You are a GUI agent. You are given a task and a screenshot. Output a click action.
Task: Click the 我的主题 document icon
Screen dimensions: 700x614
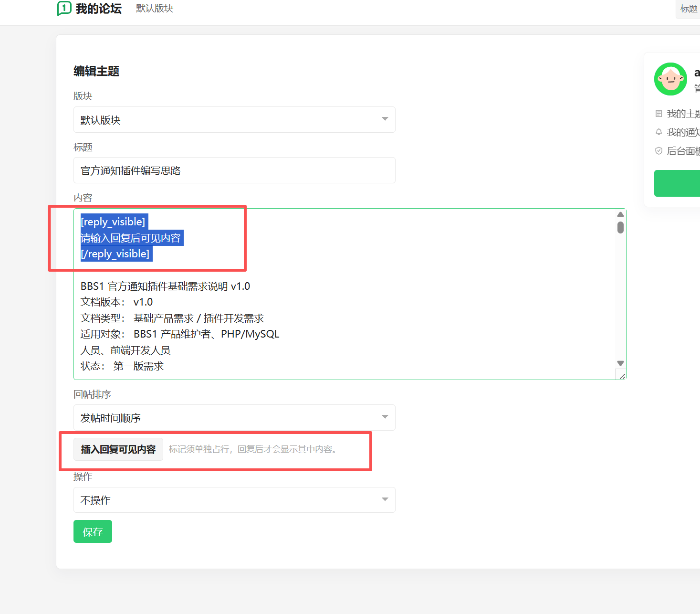coord(659,114)
